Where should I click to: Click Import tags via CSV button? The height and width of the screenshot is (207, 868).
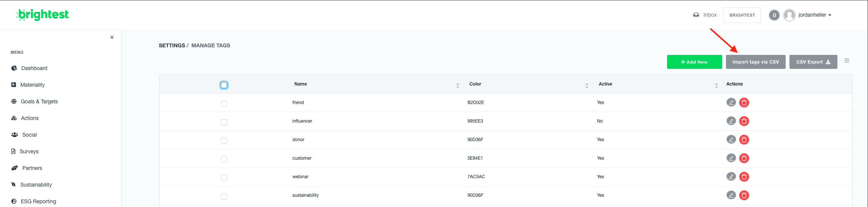755,62
